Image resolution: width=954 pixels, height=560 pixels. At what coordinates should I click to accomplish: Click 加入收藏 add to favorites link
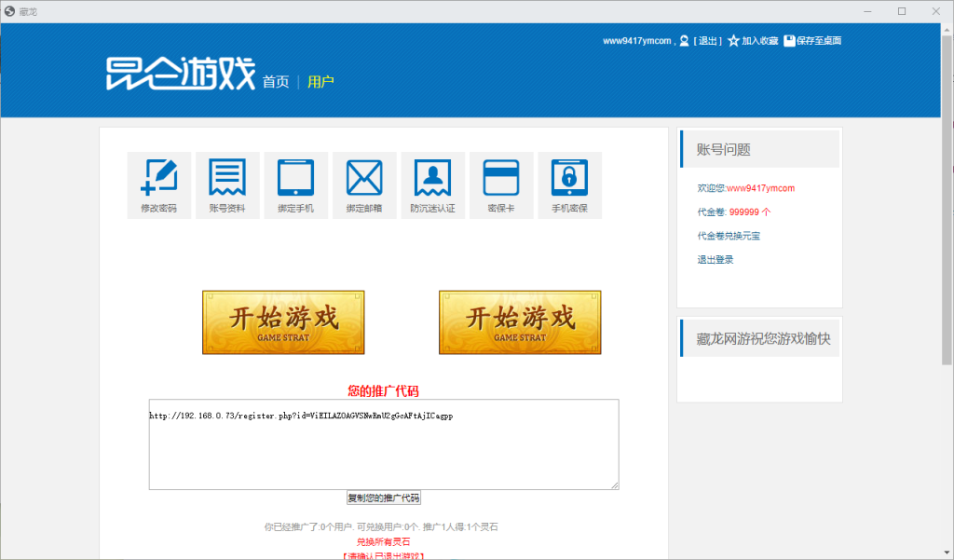pos(760,41)
